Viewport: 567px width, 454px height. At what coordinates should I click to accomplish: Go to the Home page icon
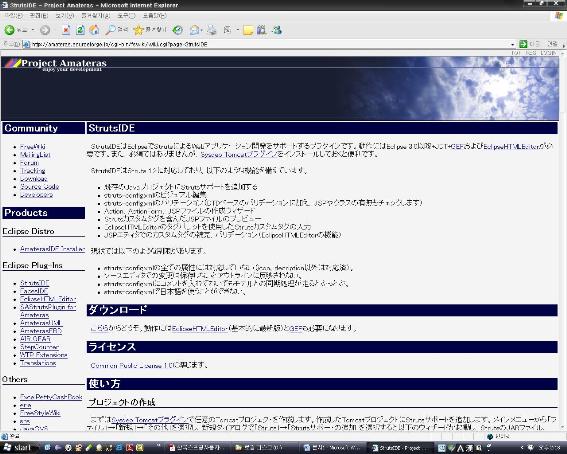pyautogui.click(x=94, y=30)
